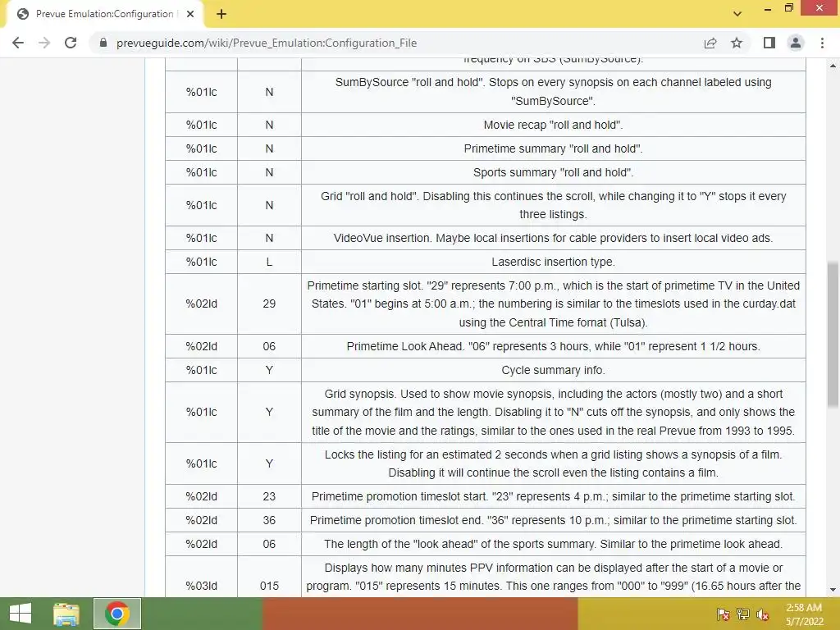The width and height of the screenshot is (840, 630).
Task: Open the Chrome profile menu
Action: tap(796, 43)
